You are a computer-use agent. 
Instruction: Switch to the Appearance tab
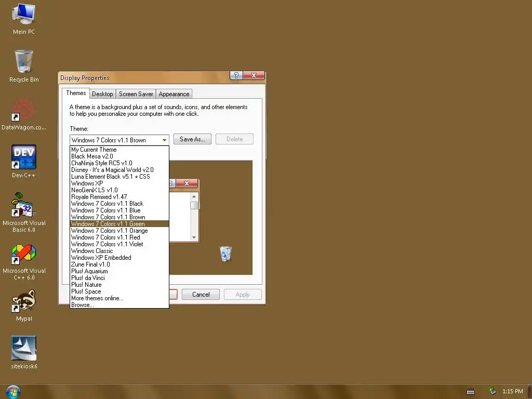(x=174, y=94)
